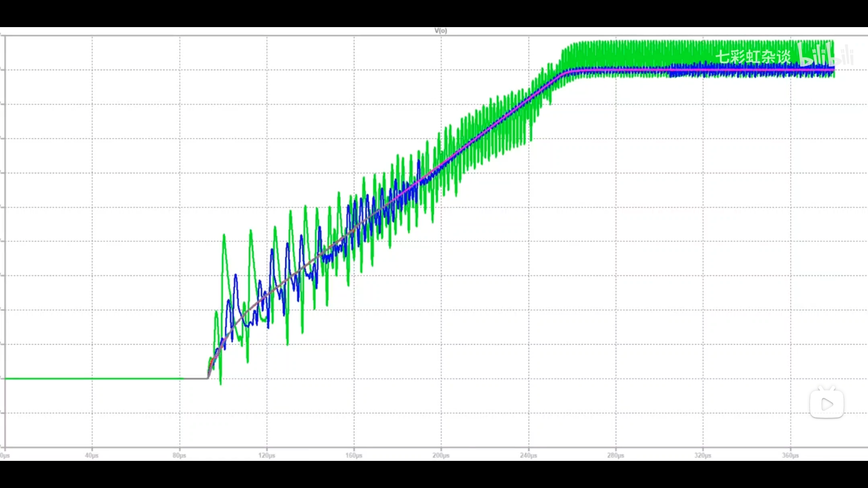Click the vertical Y-axis line at left

(5, 226)
